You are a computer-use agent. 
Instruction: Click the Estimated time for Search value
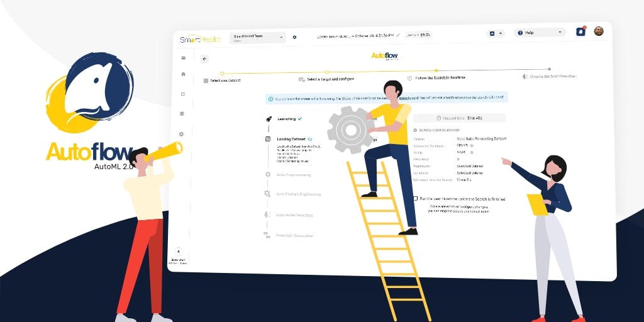(x=464, y=180)
